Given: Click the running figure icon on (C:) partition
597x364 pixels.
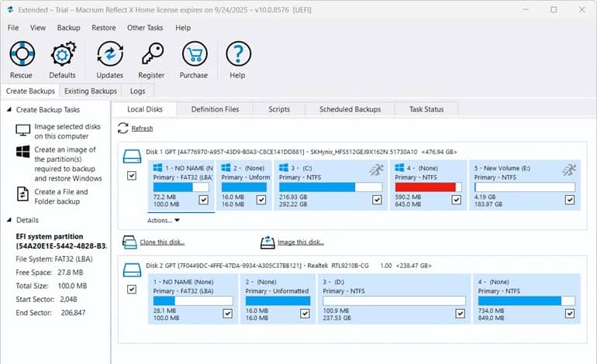Looking at the screenshot, I should [x=377, y=170].
